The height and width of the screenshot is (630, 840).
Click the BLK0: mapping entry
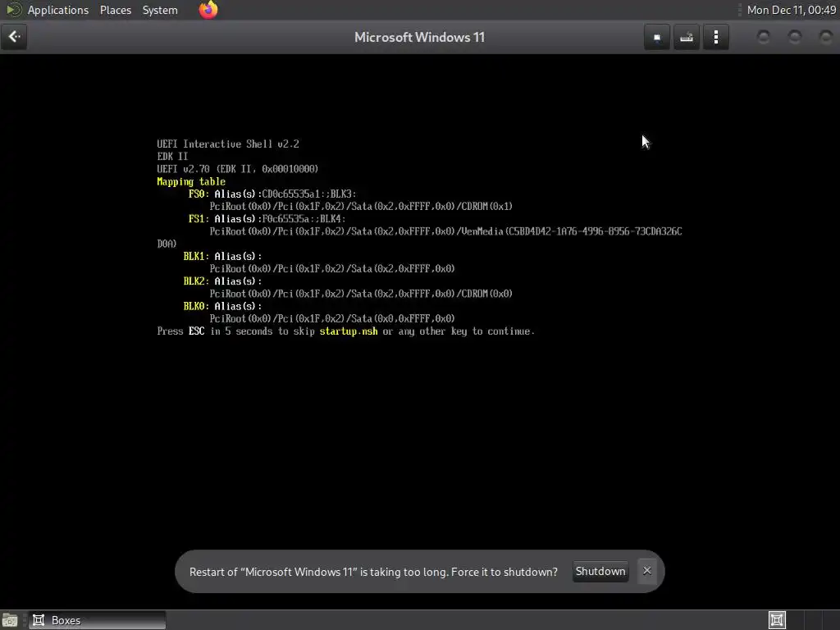(195, 306)
